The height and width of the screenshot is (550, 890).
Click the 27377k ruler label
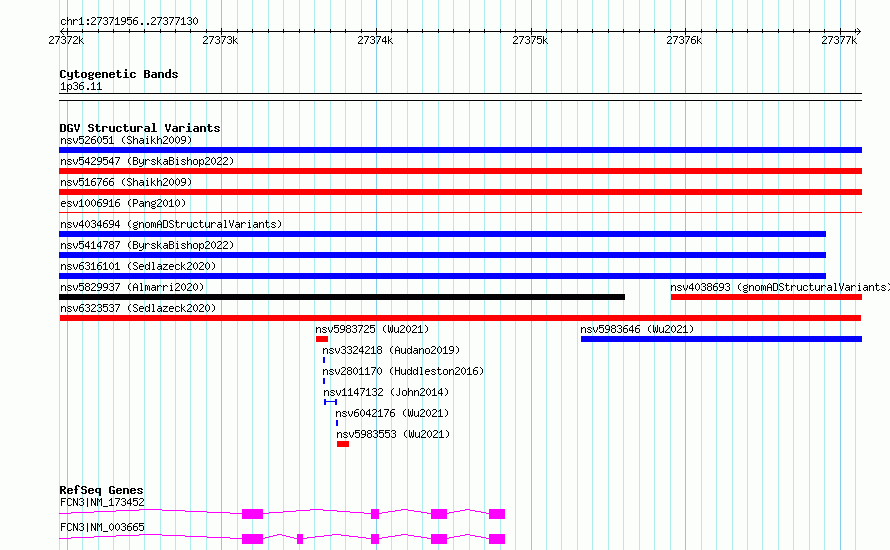tap(839, 40)
